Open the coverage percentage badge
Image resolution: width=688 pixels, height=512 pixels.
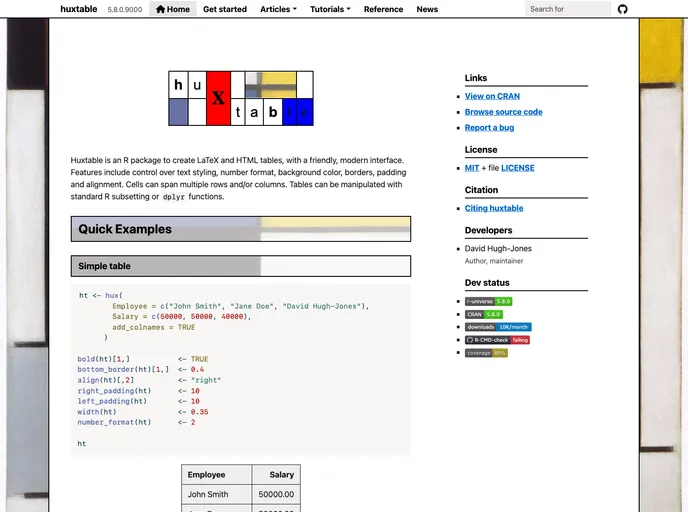486,353
